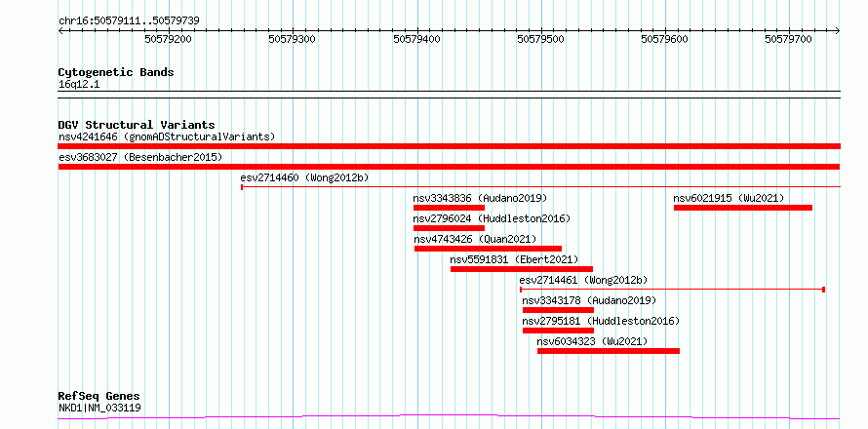This screenshot has width=868, height=429.
Task: Select the nsv6034323 red bar
Action: tap(609, 351)
